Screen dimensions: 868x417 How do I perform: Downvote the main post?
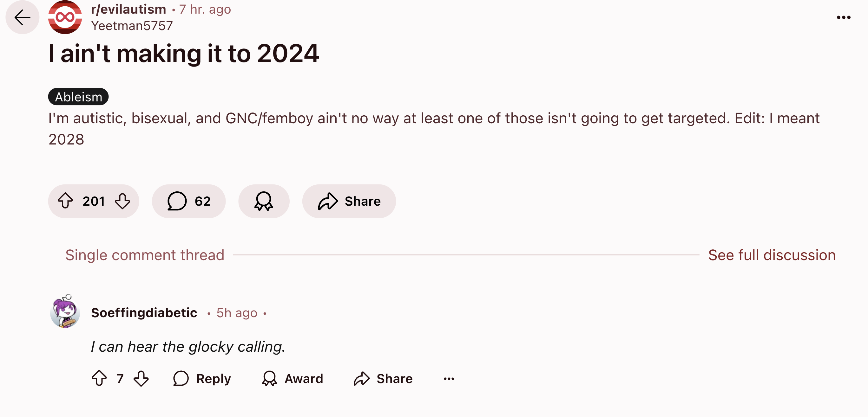[122, 201]
